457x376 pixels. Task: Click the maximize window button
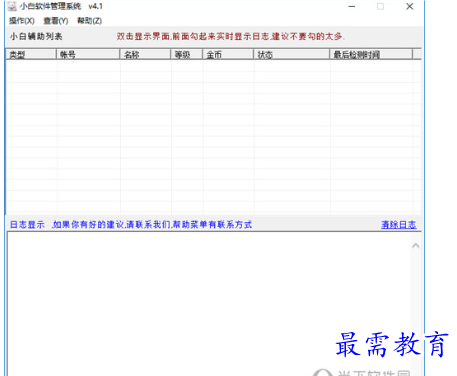(x=380, y=6)
